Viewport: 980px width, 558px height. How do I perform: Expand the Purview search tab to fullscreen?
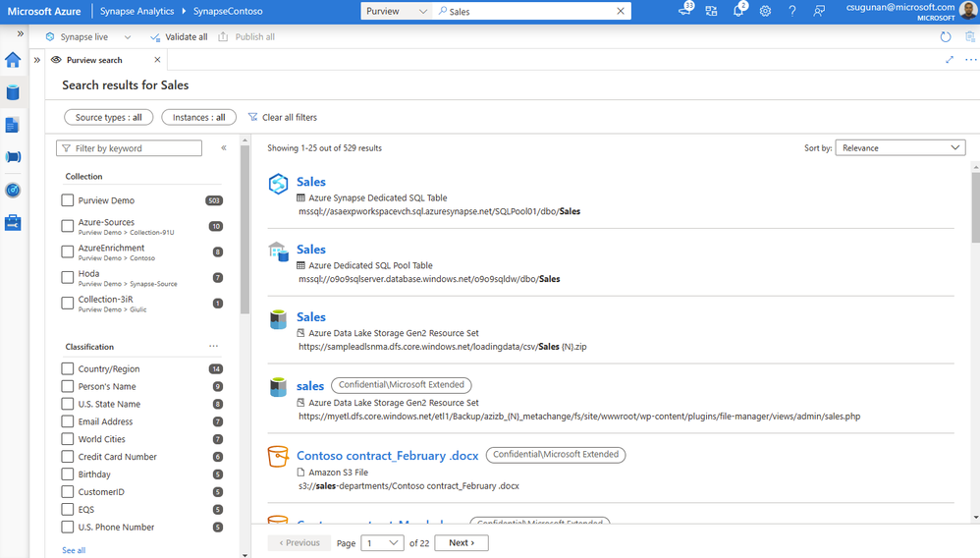coord(950,59)
